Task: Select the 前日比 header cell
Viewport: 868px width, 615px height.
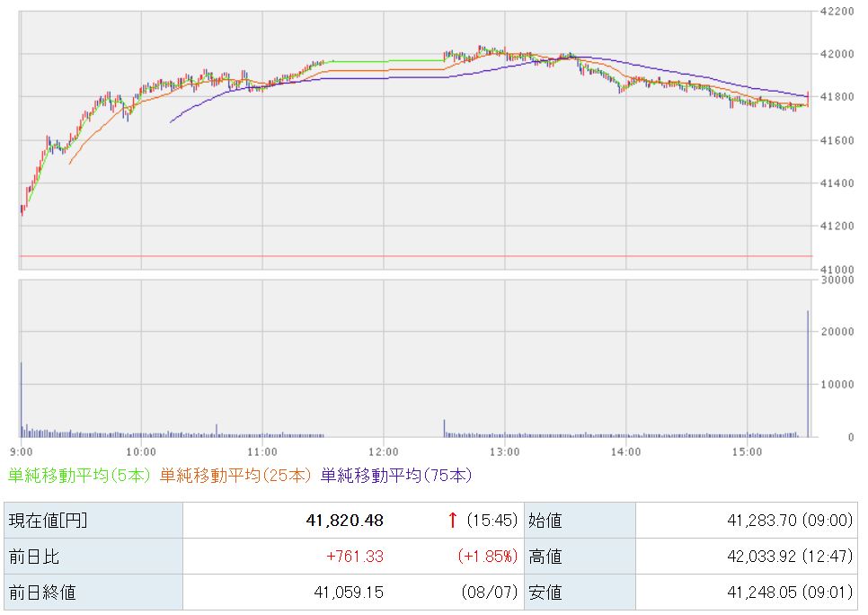Action: click(x=93, y=557)
